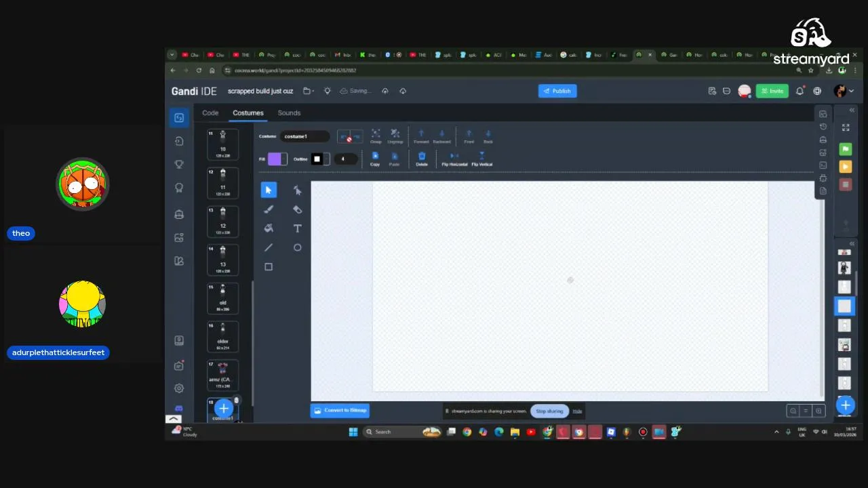Click the Delete trash icon
The height and width of the screenshot is (488, 868).
point(422,159)
